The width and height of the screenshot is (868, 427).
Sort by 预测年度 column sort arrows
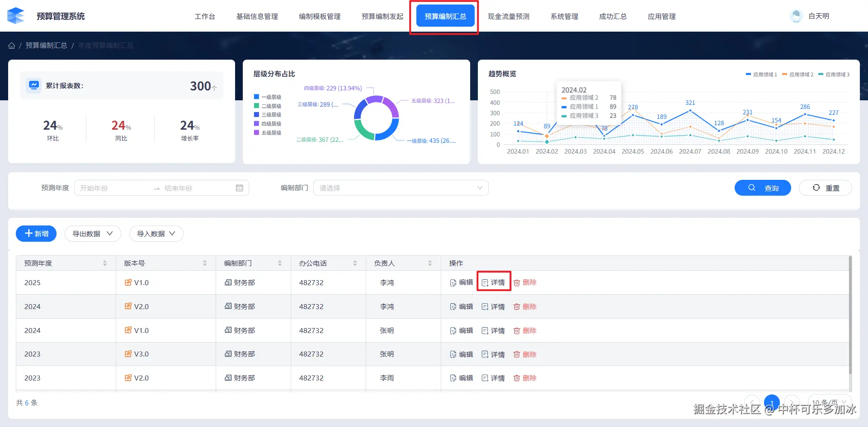tap(105, 263)
